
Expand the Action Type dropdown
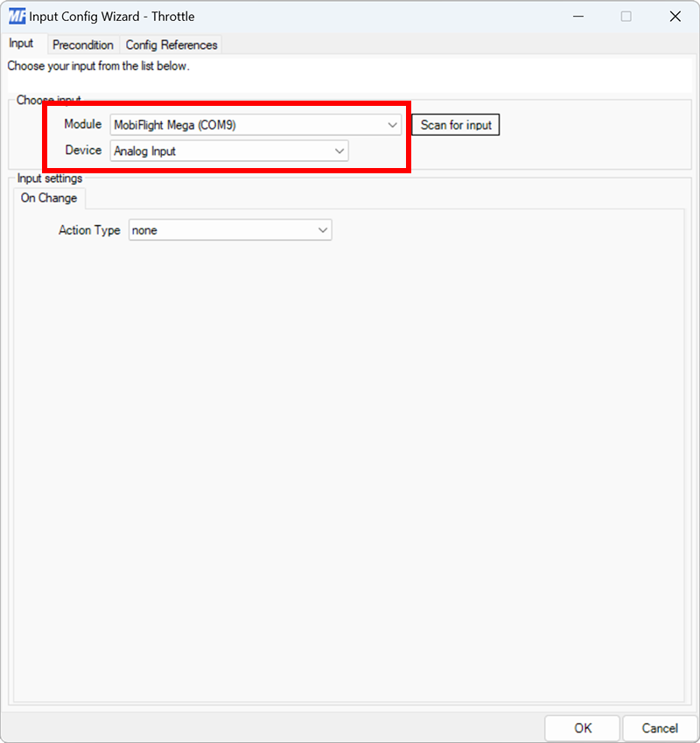coord(230,229)
